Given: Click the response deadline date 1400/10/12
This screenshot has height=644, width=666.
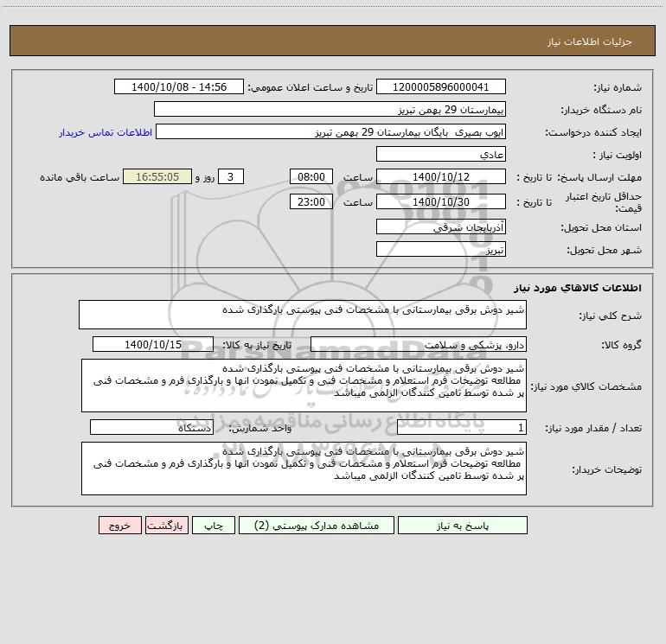Looking at the screenshot, I should click(x=441, y=176).
